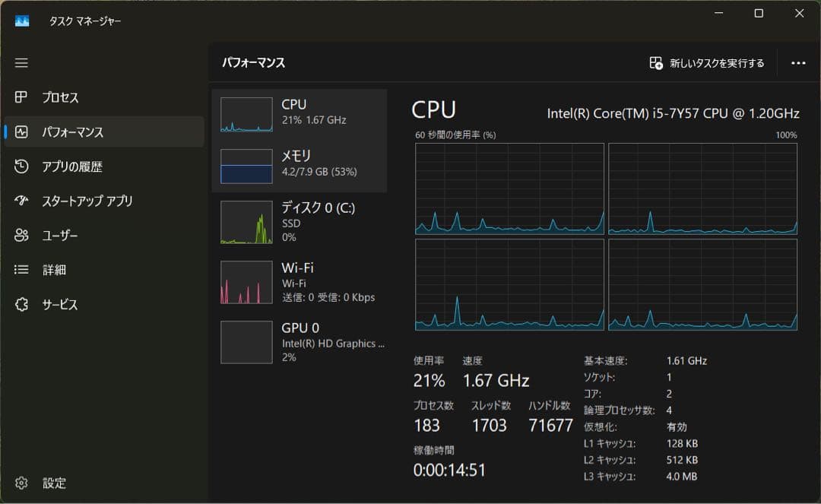Select the GPU 0 performance item
Image resolution: width=821 pixels, height=504 pixels.
(299, 342)
